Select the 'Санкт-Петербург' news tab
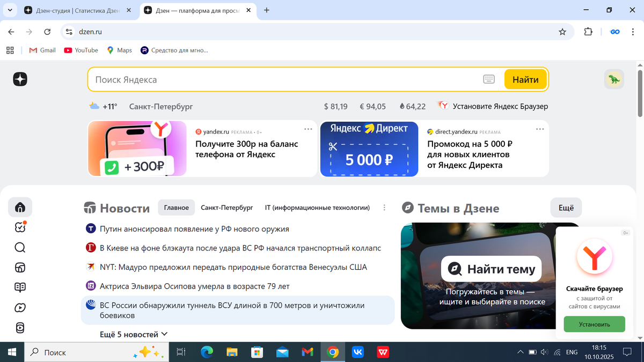Viewport: 644px width, 362px height. [226, 208]
